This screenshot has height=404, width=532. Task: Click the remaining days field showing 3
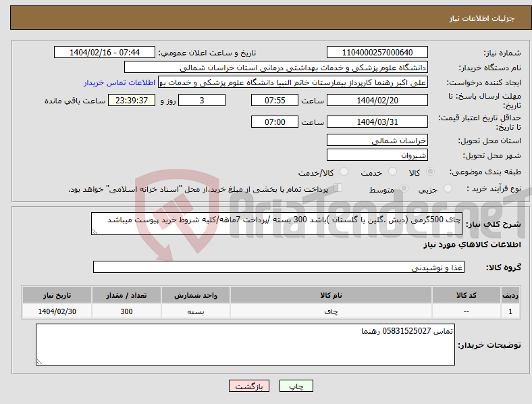(202, 100)
